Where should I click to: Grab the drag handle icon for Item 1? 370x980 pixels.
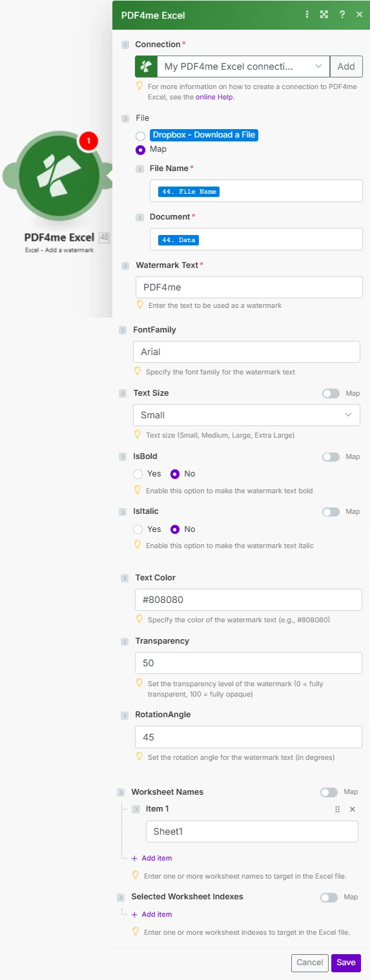(337, 809)
